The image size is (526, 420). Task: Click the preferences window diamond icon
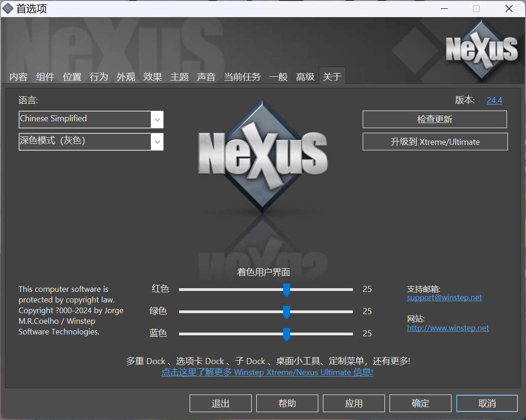[8, 8]
